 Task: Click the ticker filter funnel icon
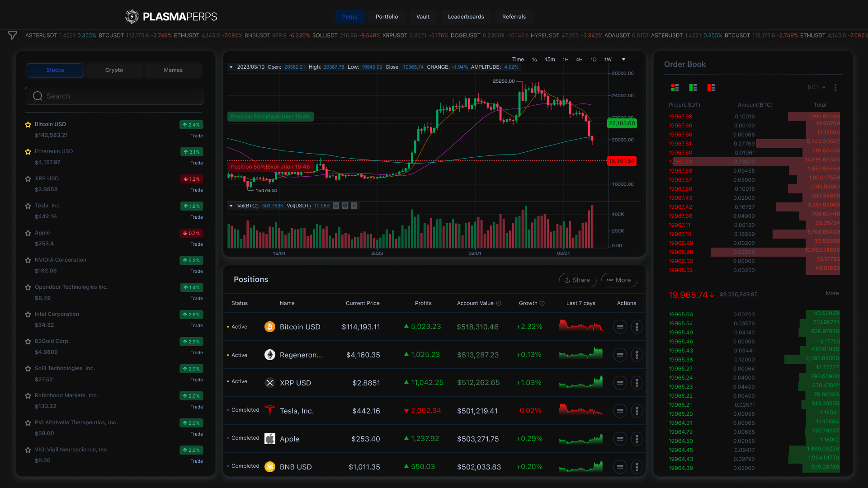(13, 35)
